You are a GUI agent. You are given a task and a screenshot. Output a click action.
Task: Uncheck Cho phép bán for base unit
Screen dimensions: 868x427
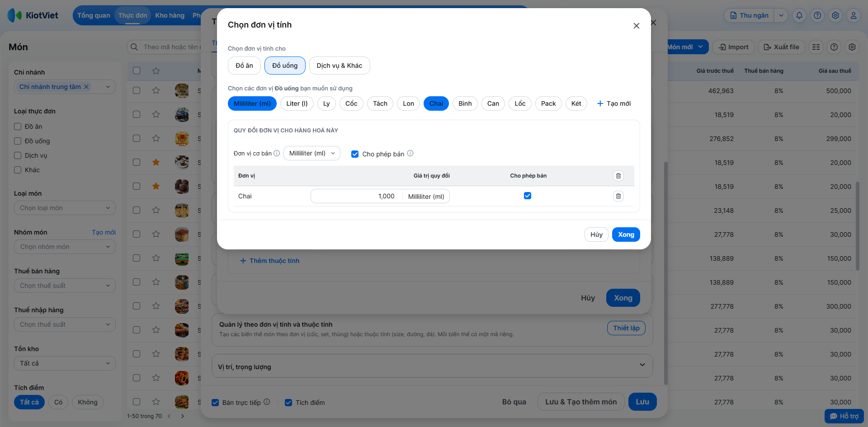point(355,154)
